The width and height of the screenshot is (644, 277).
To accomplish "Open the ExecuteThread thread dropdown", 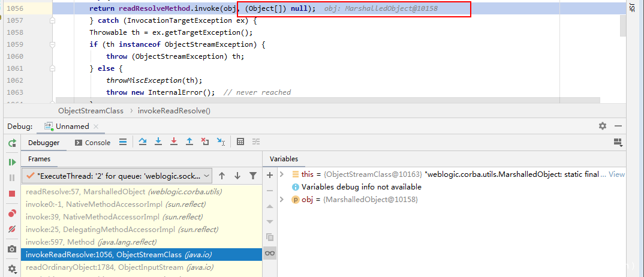I will click(x=118, y=176).
